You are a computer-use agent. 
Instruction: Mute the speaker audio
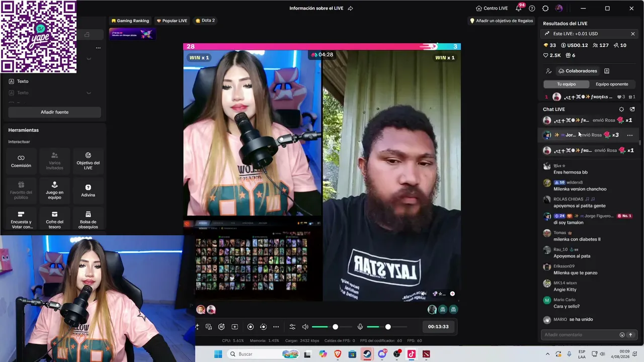[x=305, y=327]
